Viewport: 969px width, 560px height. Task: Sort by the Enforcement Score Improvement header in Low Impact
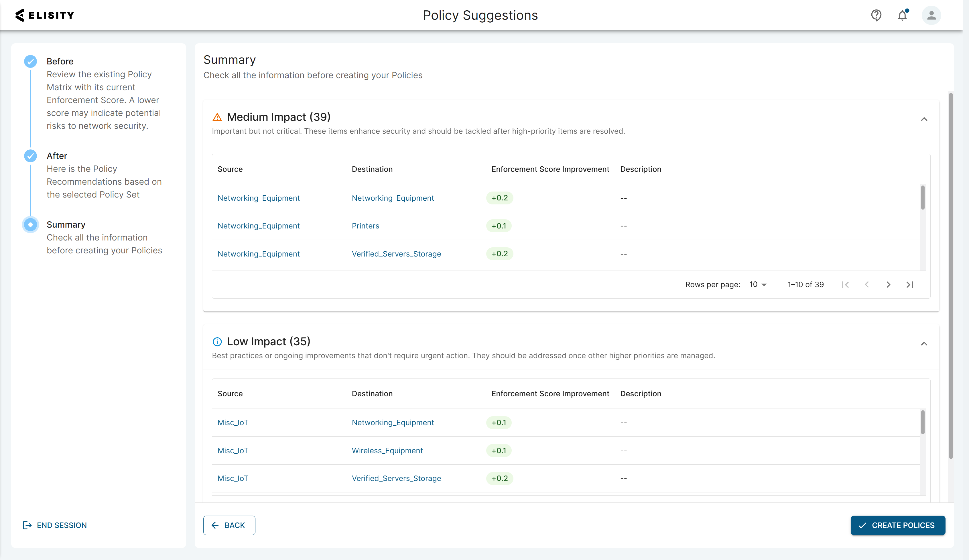(550, 394)
